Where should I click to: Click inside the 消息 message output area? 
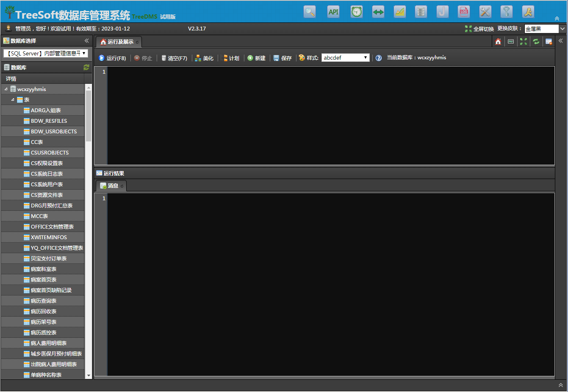point(331,284)
